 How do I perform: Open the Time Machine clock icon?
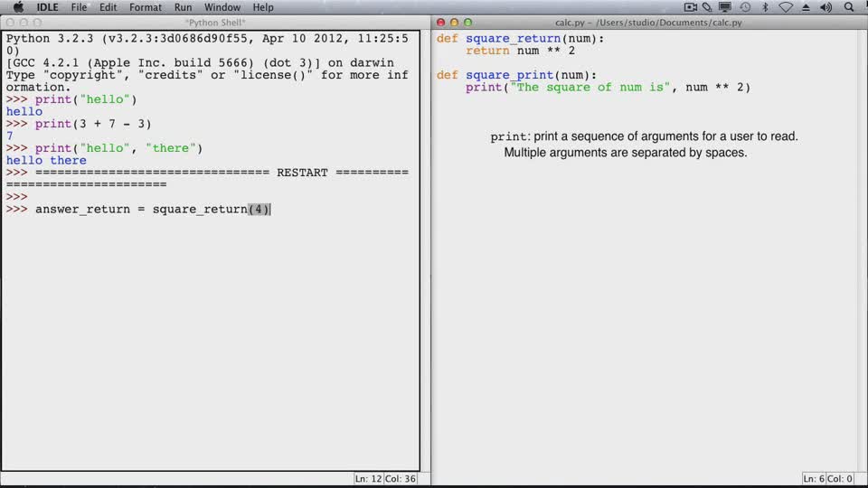pyautogui.click(x=745, y=7)
